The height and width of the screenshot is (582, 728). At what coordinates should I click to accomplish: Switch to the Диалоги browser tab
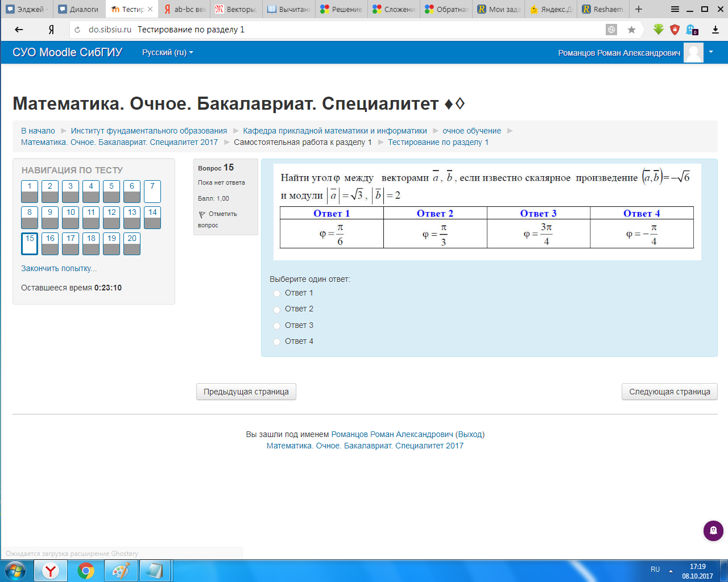point(78,9)
